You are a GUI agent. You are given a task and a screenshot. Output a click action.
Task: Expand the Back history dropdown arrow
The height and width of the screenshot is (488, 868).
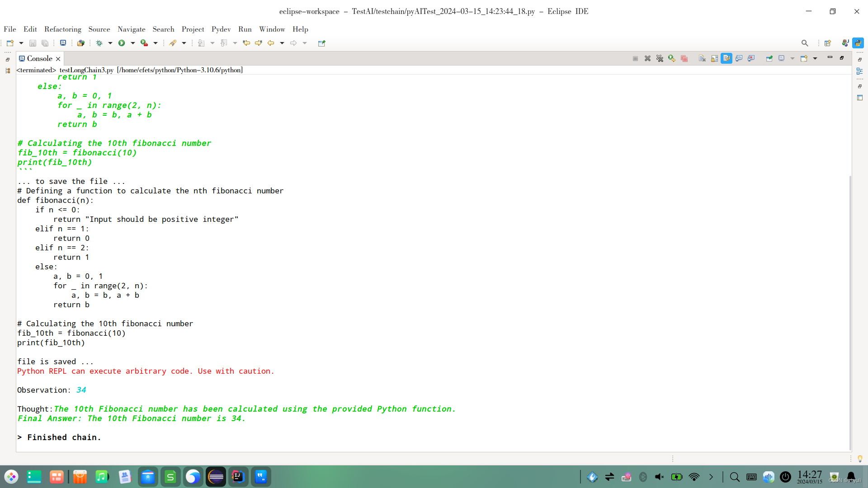point(282,43)
